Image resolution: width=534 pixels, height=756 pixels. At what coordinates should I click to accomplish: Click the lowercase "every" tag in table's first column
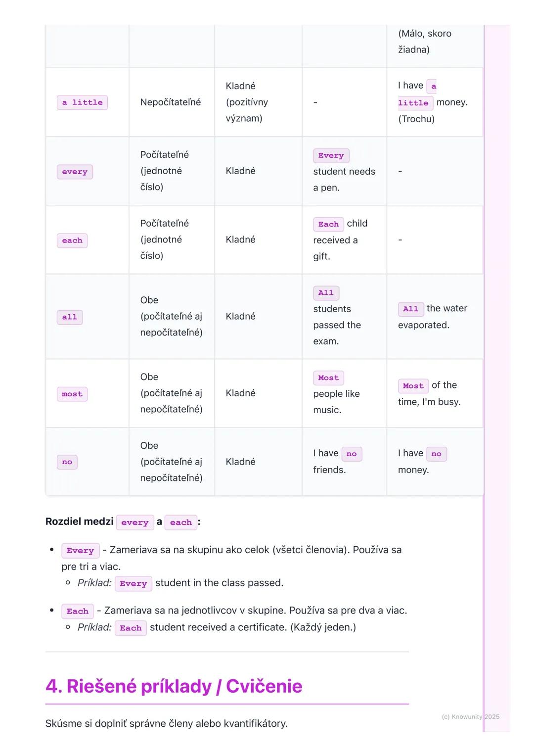(x=75, y=172)
